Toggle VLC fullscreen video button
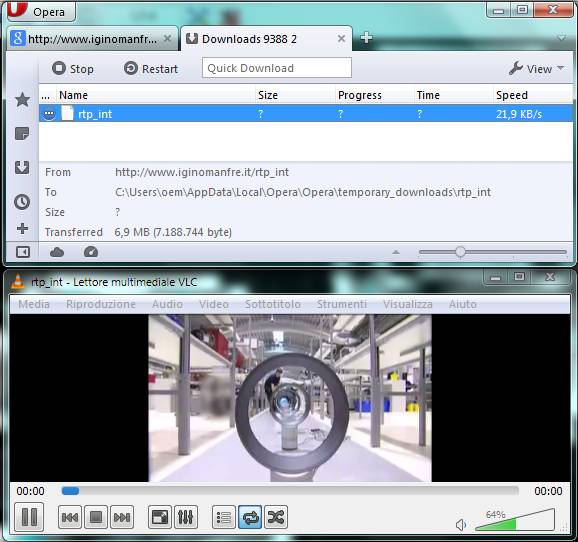The width and height of the screenshot is (578, 542). point(160,517)
